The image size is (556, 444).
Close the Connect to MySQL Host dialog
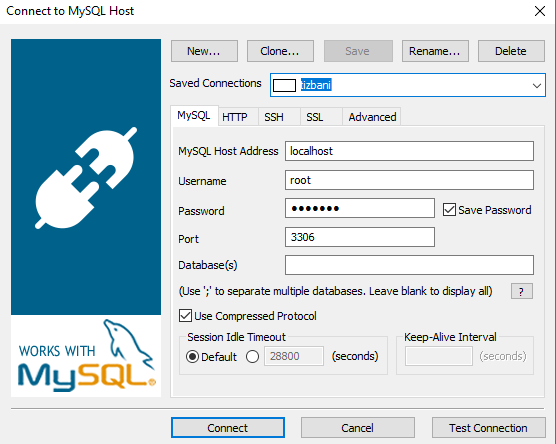[x=540, y=11]
